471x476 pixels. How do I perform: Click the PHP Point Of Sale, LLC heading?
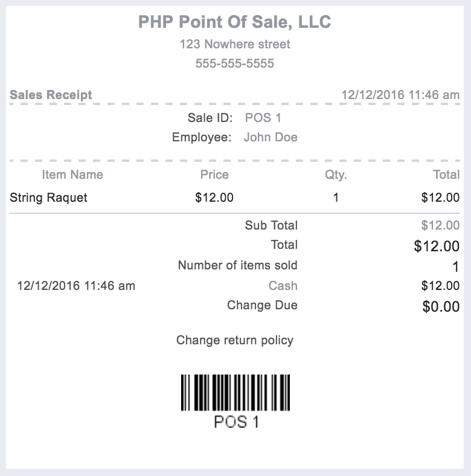[235, 22]
